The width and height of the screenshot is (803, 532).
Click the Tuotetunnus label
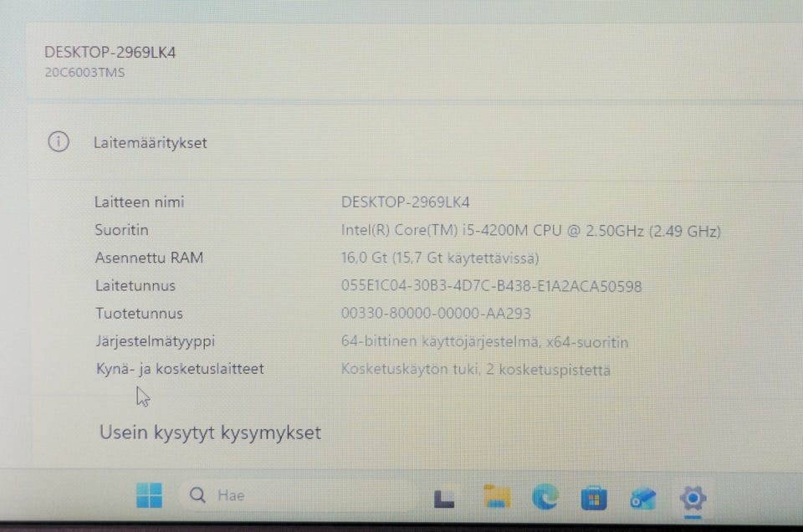coord(139,313)
